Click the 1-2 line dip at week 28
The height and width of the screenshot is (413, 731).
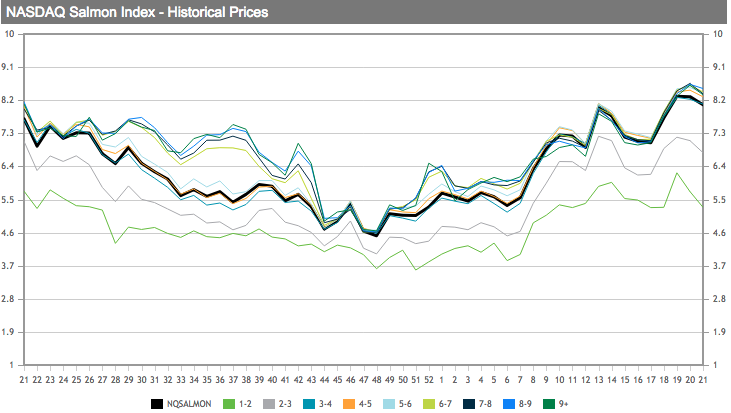tap(116, 243)
